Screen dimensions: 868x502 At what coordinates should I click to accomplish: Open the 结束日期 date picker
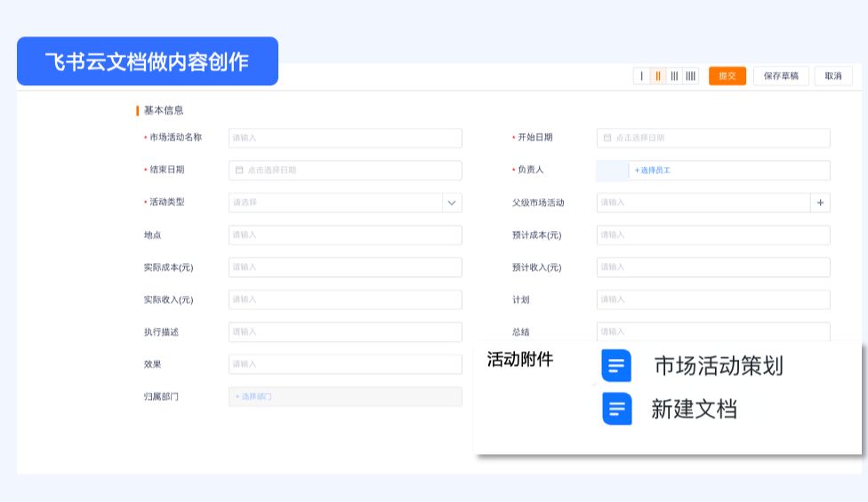coord(345,171)
